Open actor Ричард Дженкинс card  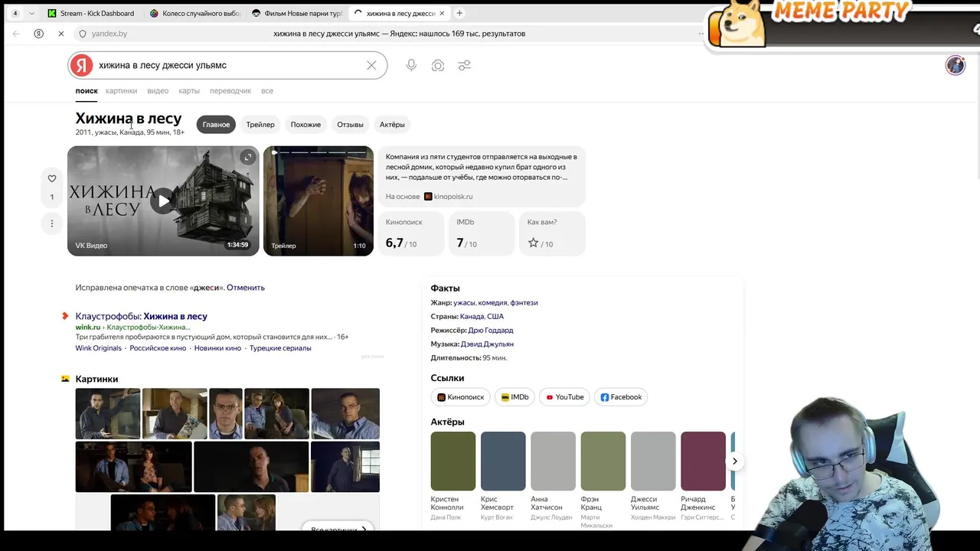(x=703, y=476)
